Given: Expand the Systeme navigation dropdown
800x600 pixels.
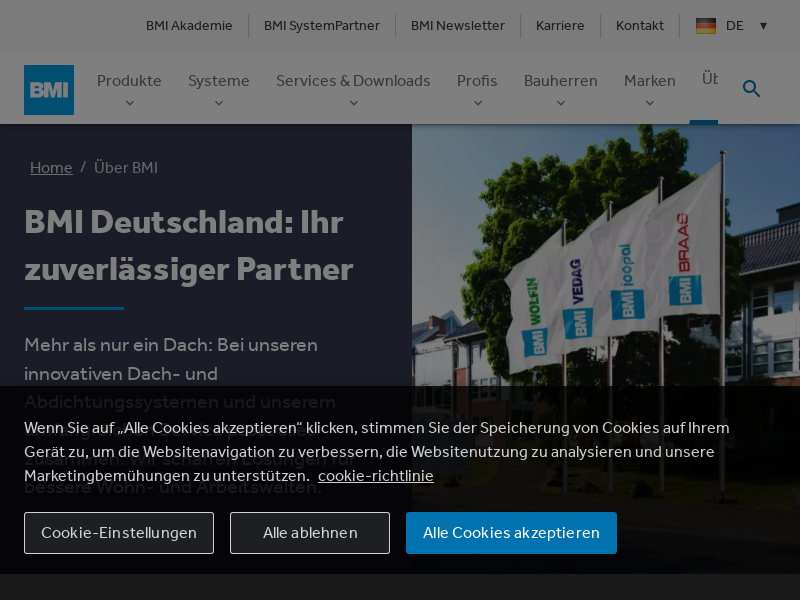Looking at the screenshot, I should pyautogui.click(x=218, y=102).
